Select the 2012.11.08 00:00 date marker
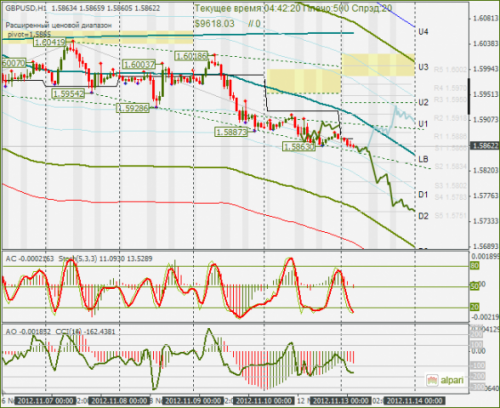 (119, 401)
